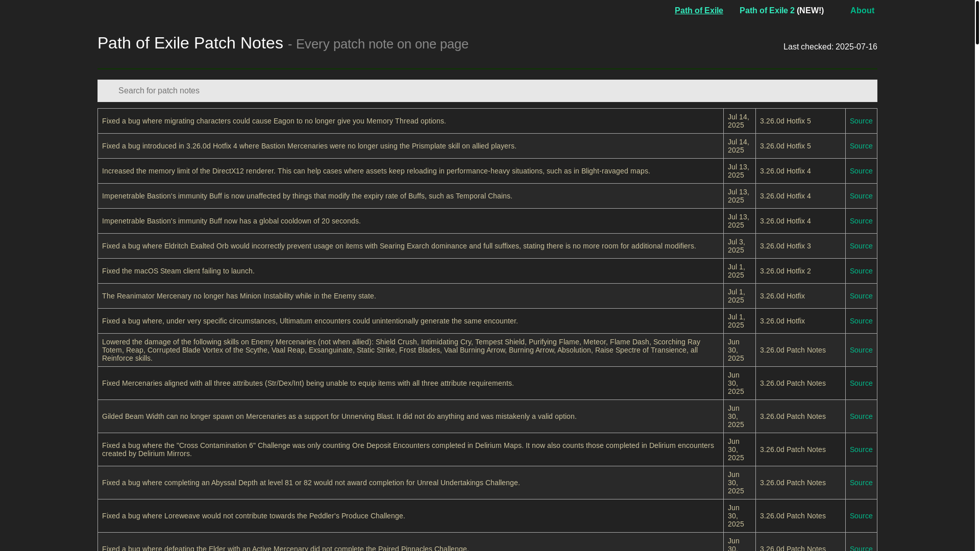Open Source link for Cross Contamination 6 fix
Viewport: 980px width, 551px height.
pos(861,449)
